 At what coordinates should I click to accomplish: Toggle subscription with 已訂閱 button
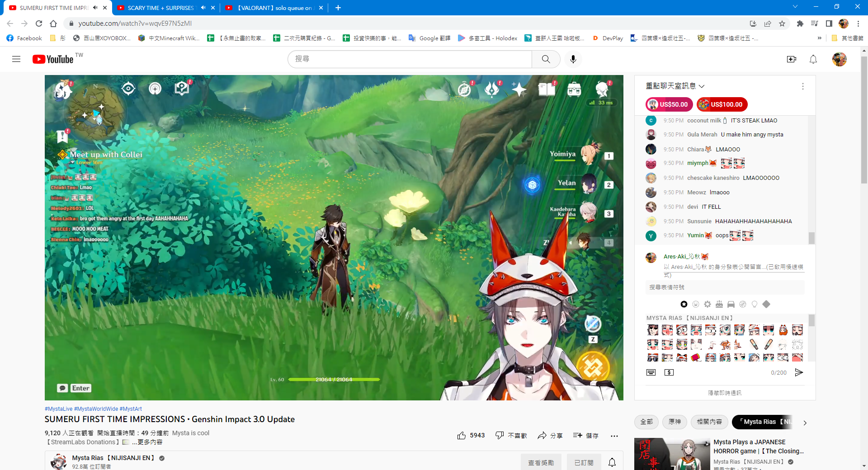click(584, 463)
